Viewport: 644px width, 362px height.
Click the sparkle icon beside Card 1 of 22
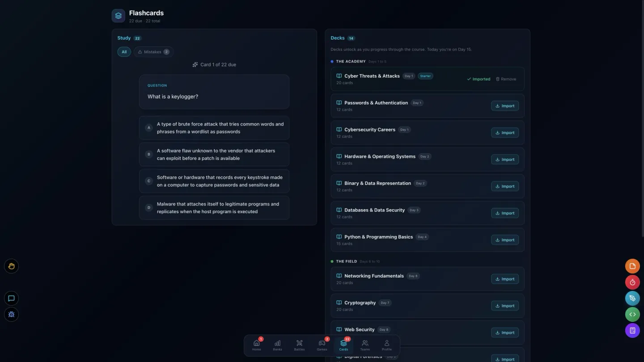click(195, 65)
